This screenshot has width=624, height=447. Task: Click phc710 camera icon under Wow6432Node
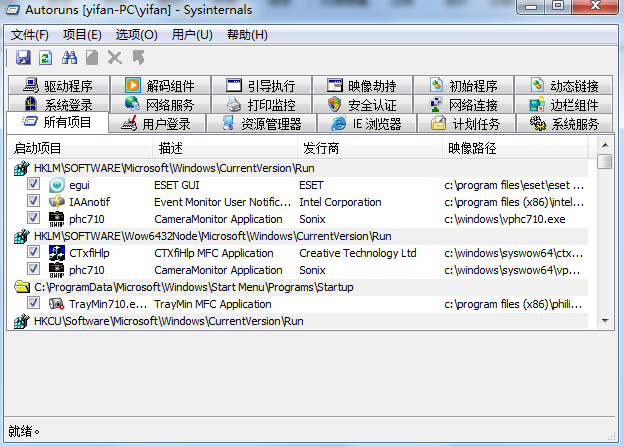[x=57, y=270]
